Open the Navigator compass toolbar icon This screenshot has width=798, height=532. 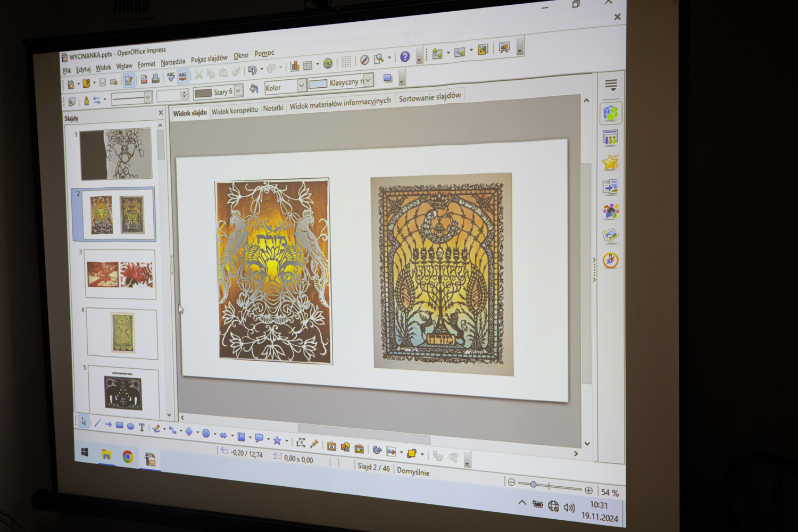tap(364, 60)
